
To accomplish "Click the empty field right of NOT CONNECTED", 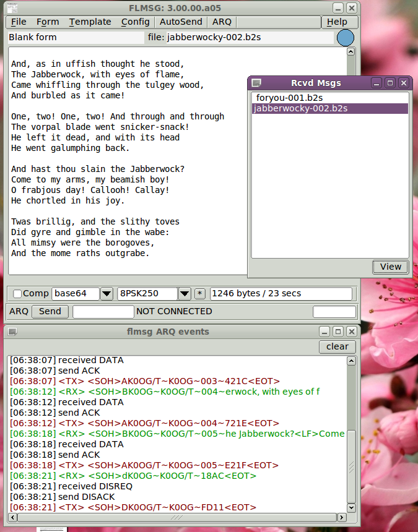I will coord(334,312).
